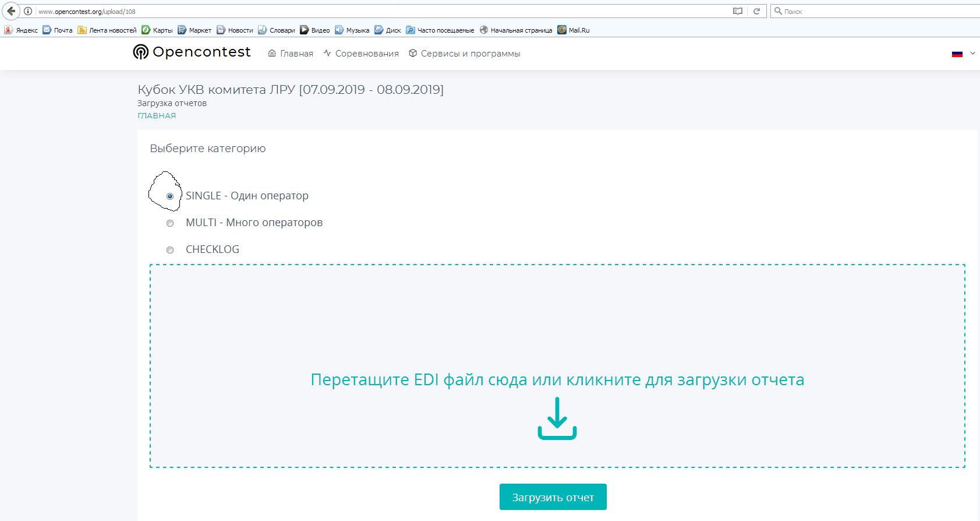Open the Яндекс bookmark

pos(21,30)
